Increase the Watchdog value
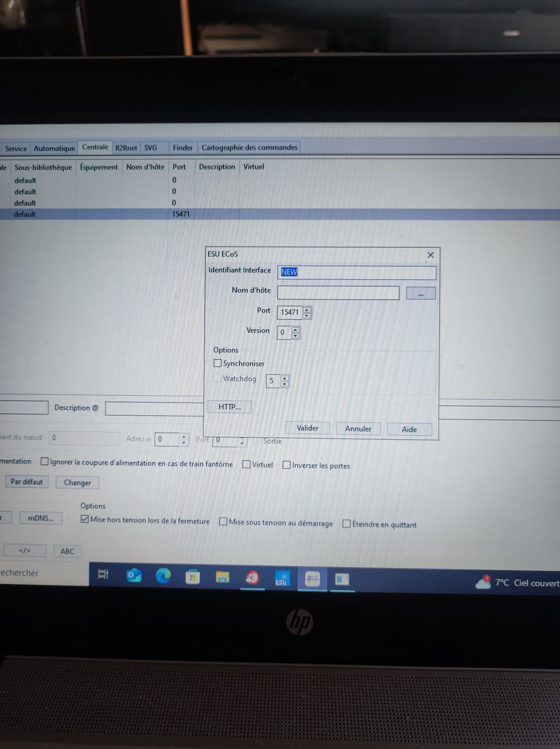Screen dimensions: 560x749 pyautogui.click(x=285, y=378)
